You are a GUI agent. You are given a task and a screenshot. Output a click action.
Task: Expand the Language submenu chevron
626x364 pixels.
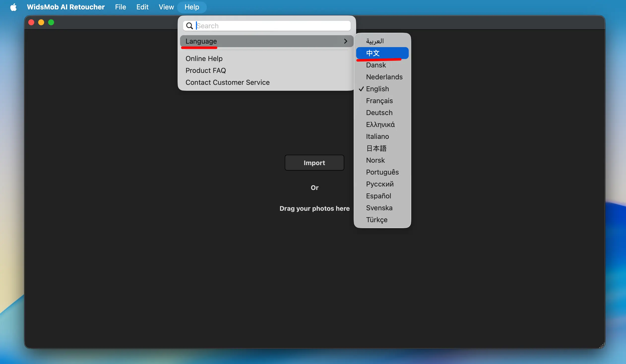click(x=345, y=41)
